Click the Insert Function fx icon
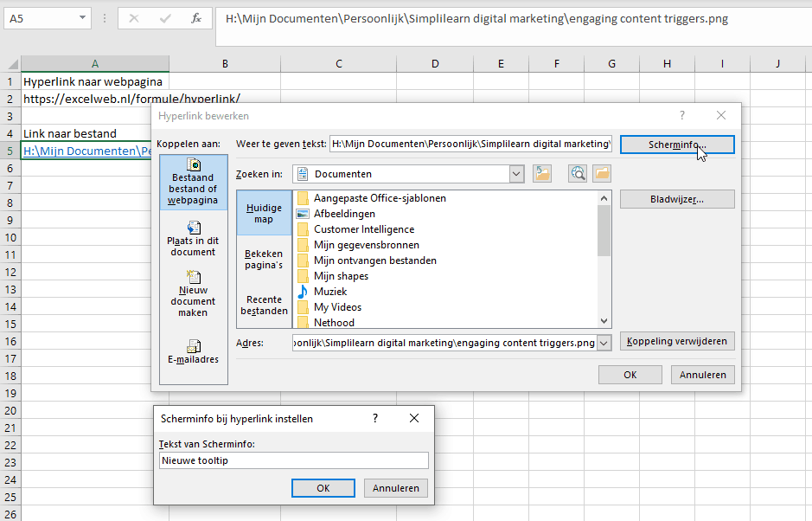Image resolution: width=812 pixels, height=521 pixels. (x=196, y=17)
